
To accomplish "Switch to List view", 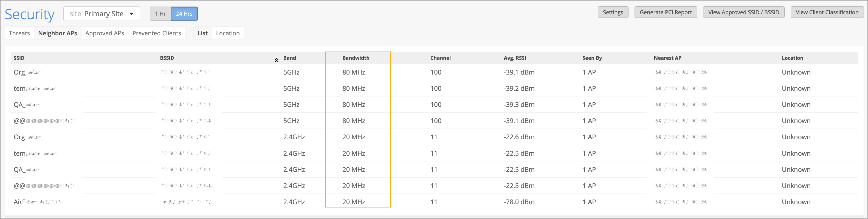I will [x=202, y=33].
